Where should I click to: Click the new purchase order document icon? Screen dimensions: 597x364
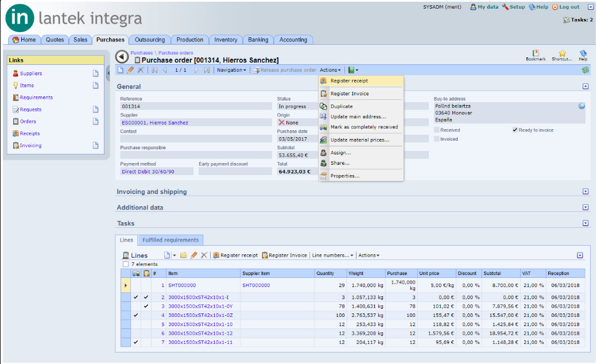pyautogui.click(x=121, y=70)
